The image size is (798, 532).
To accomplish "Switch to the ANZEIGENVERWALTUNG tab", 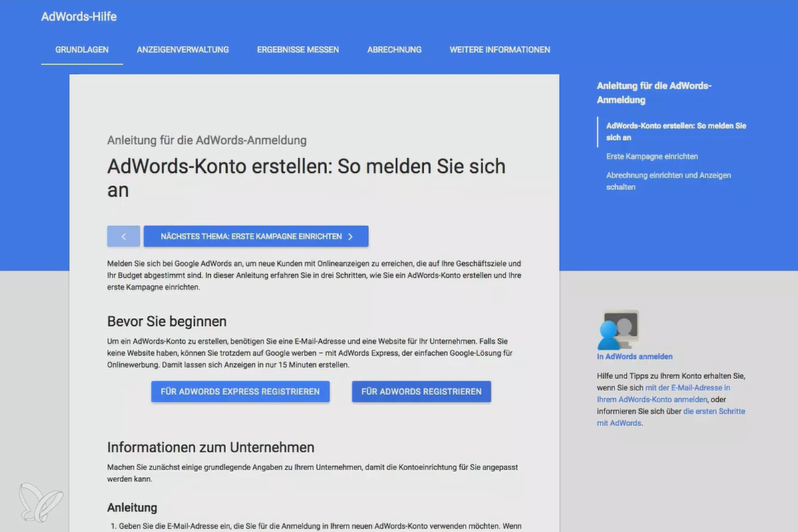I will click(183, 50).
